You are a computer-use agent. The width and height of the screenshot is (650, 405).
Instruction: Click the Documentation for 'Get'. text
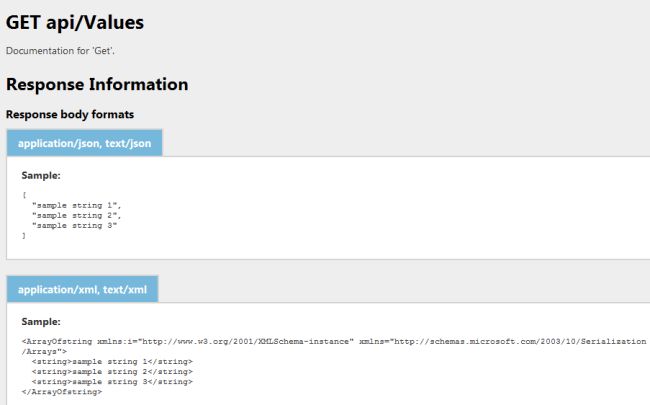(60, 51)
